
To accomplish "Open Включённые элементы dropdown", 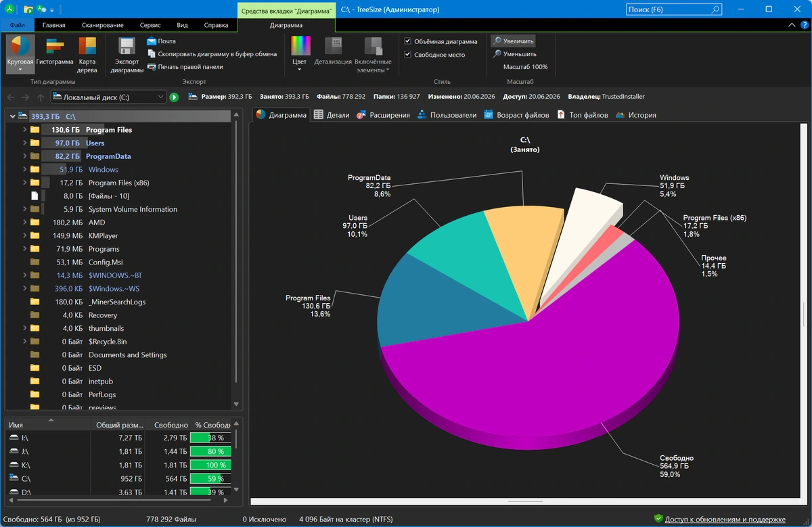I will click(x=373, y=54).
